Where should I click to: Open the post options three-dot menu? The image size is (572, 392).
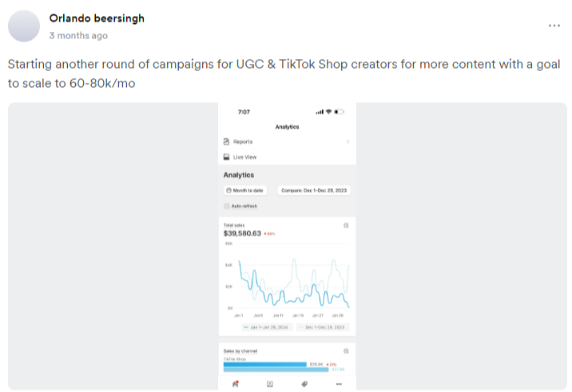pos(554,26)
